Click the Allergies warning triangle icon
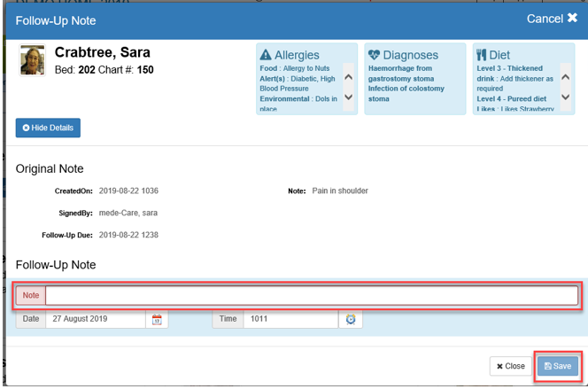588x389 pixels. 266,55
